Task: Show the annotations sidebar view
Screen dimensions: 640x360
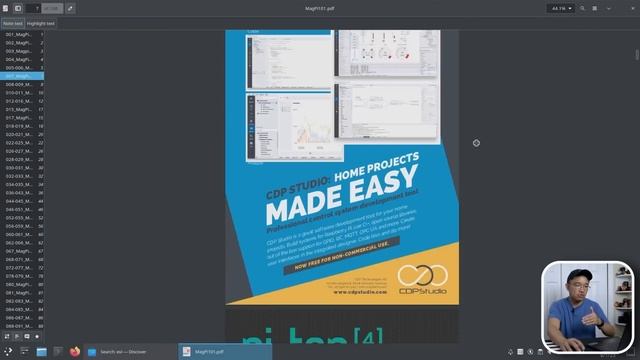Action: pos(27,337)
